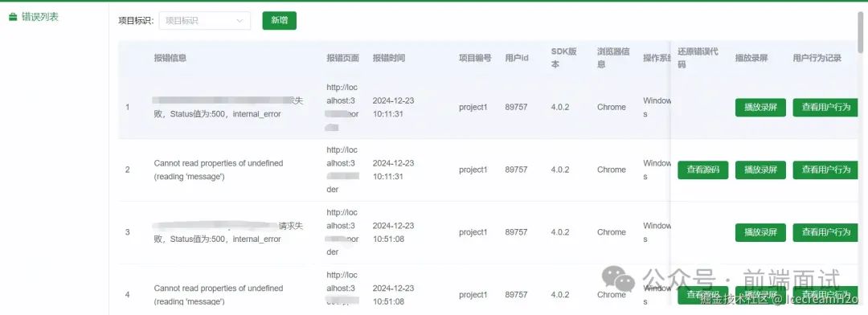The image size is (868, 315).
Task: Click 'project1' in row 1
Action: click(x=473, y=108)
